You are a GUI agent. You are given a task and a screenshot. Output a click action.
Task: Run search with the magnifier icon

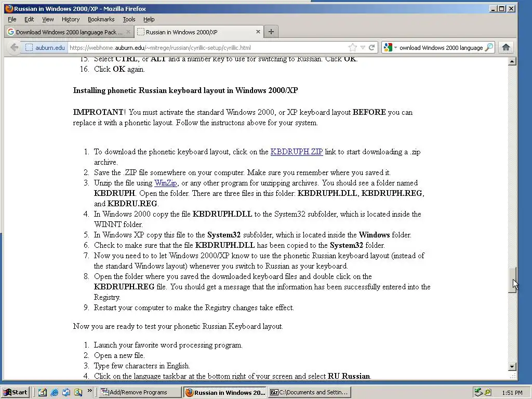point(489,47)
